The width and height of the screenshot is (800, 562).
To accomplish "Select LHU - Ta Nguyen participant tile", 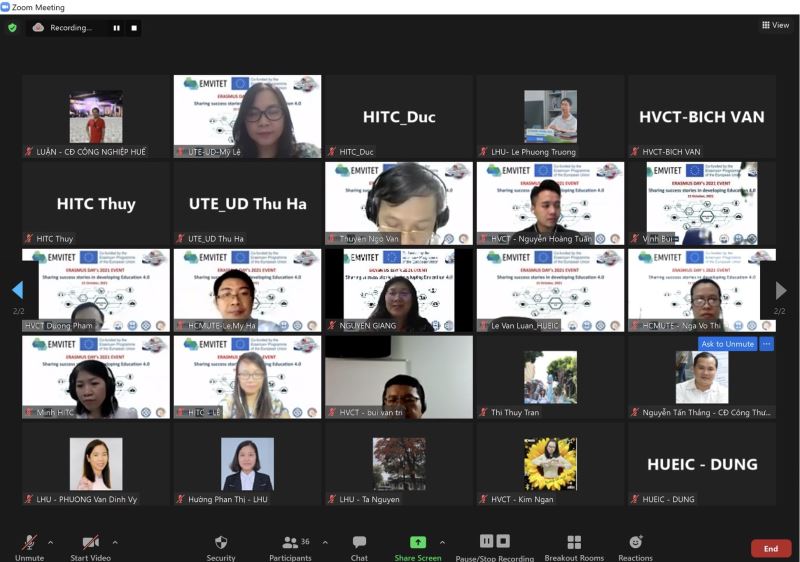I will point(399,464).
